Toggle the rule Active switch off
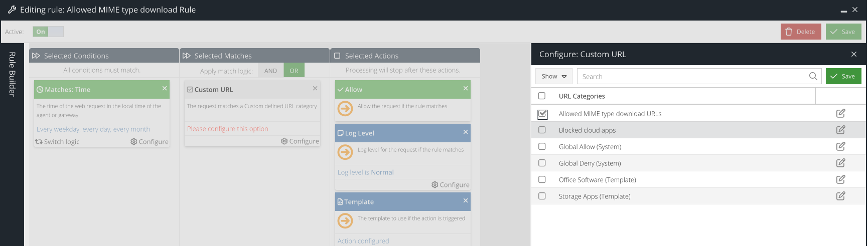This screenshot has height=246, width=868. click(x=48, y=32)
